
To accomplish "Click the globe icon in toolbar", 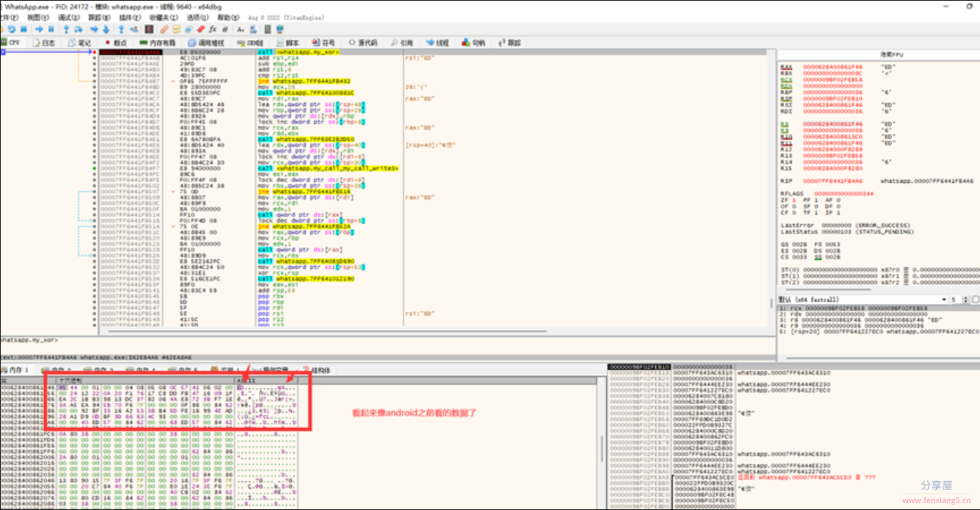I will click(x=280, y=30).
